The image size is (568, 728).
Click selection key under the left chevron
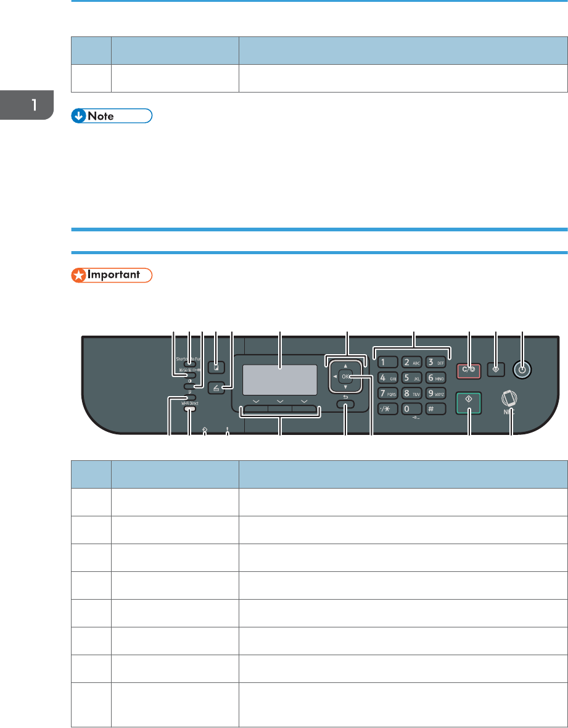tap(255, 409)
